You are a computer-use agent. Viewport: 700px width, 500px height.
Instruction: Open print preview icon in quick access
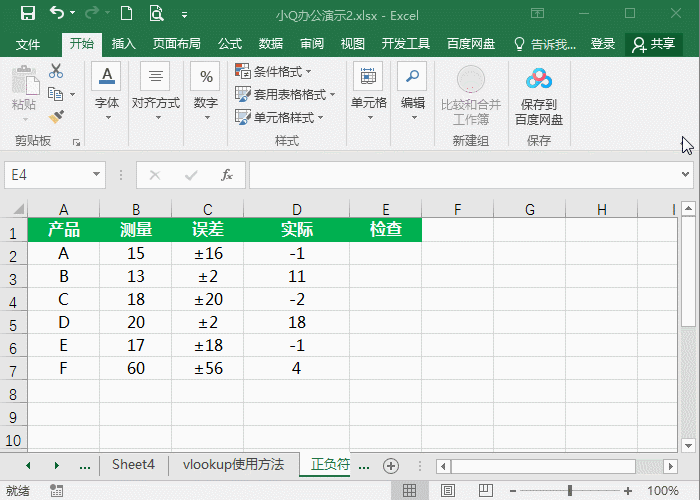click(x=156, y=13)
